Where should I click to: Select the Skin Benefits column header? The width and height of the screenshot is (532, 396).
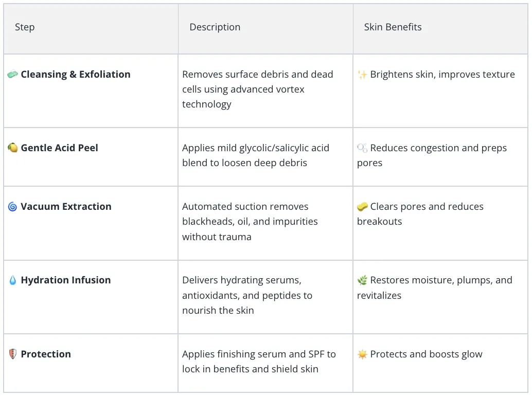click(393, 27)
